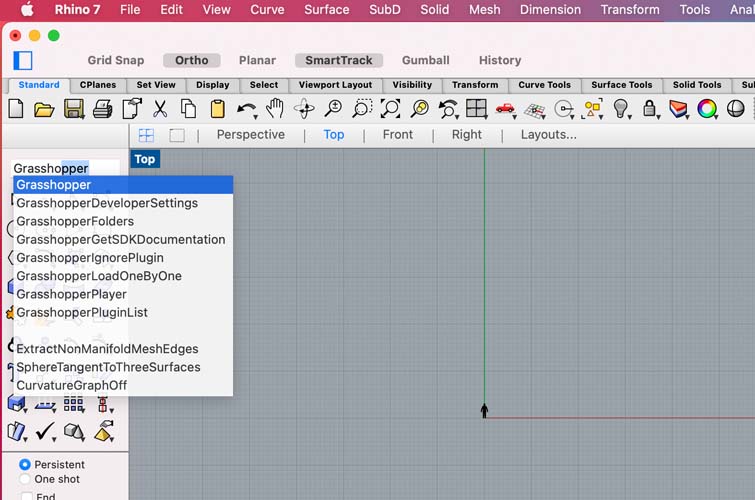Screen dimensions: 755x500
Task: Toggle Planar mode
Action: click(x=257, y=60)
